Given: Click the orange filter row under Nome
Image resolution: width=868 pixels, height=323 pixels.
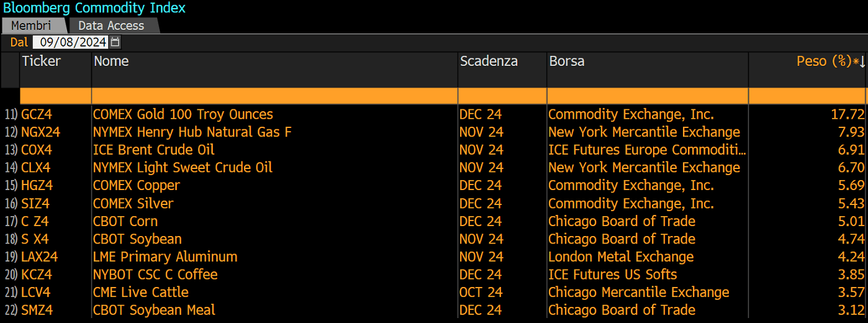Looking at the screenshot, I should pyautogui.click(x=274, y=96).
